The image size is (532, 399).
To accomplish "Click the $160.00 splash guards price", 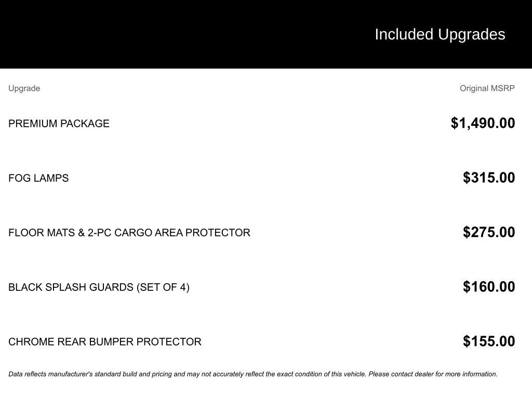I will 489,287.
